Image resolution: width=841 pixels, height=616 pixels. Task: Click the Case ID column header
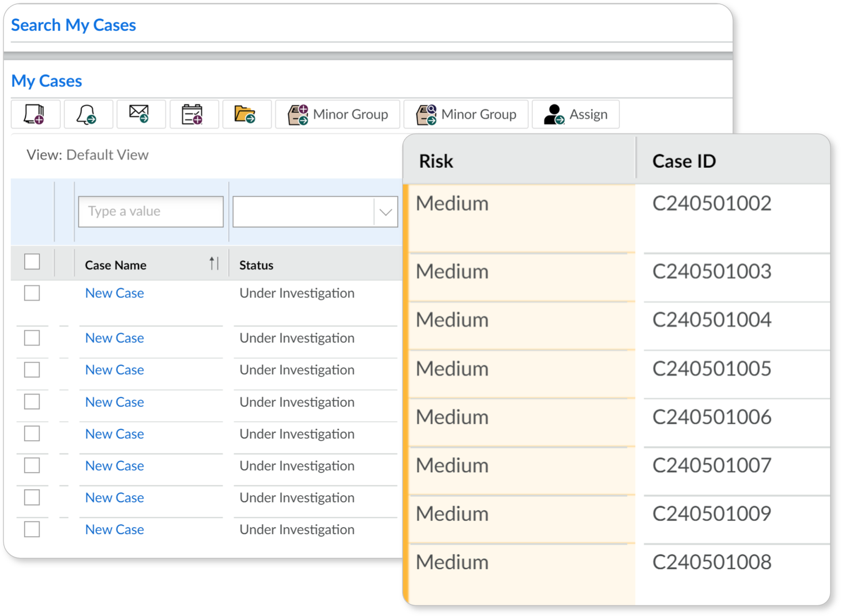pos(684,161)
